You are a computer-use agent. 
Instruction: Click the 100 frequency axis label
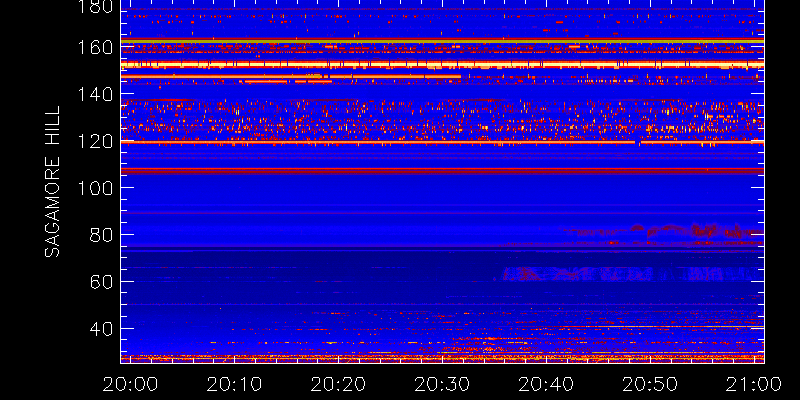click(x=95, y=188)
